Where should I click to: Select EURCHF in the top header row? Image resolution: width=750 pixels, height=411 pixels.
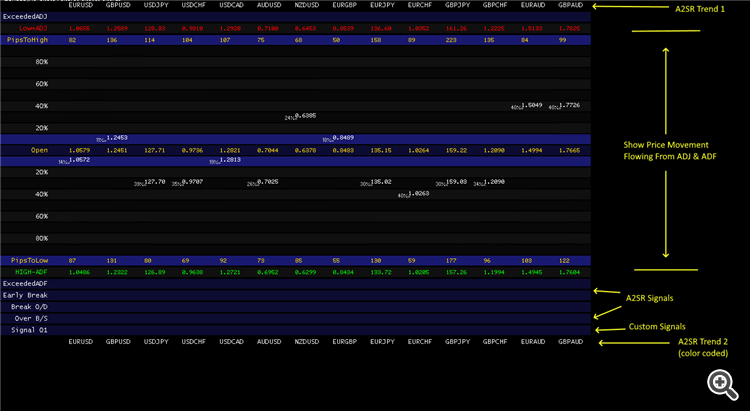point(419,5)
